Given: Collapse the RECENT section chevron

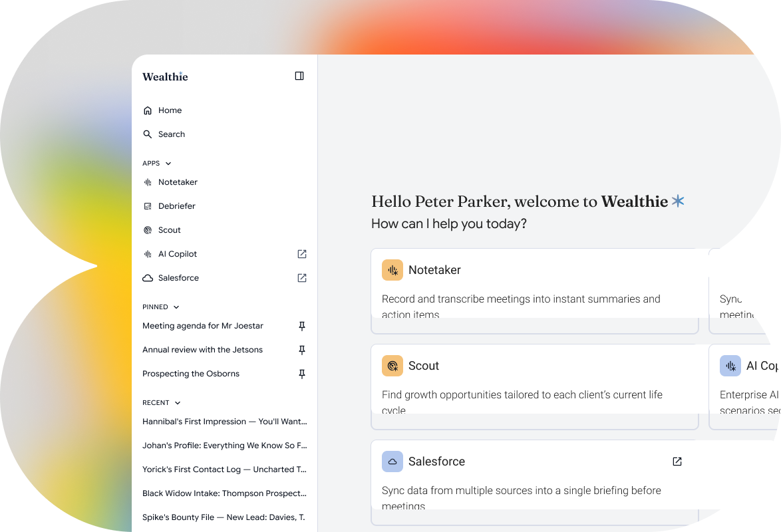Looking at the screenshot, I should pyautogui.click(x=178, y=402).
